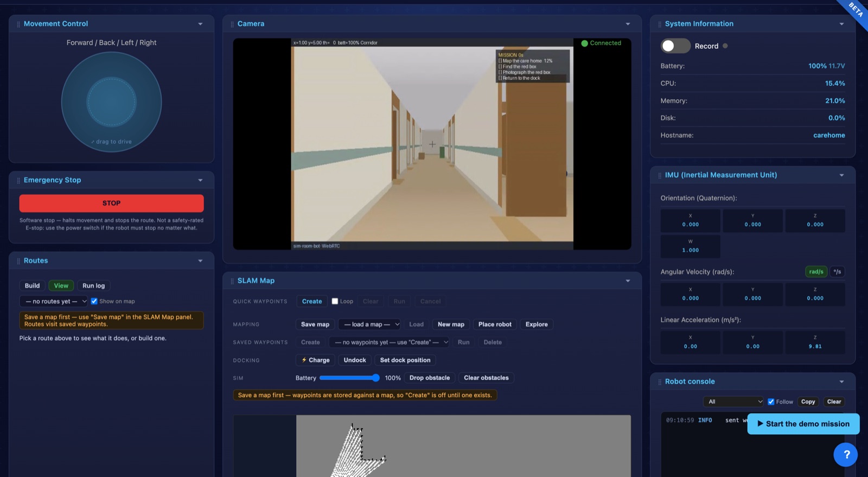
Task: Collapse the Movement Control panel
Action: click(200, 24)
